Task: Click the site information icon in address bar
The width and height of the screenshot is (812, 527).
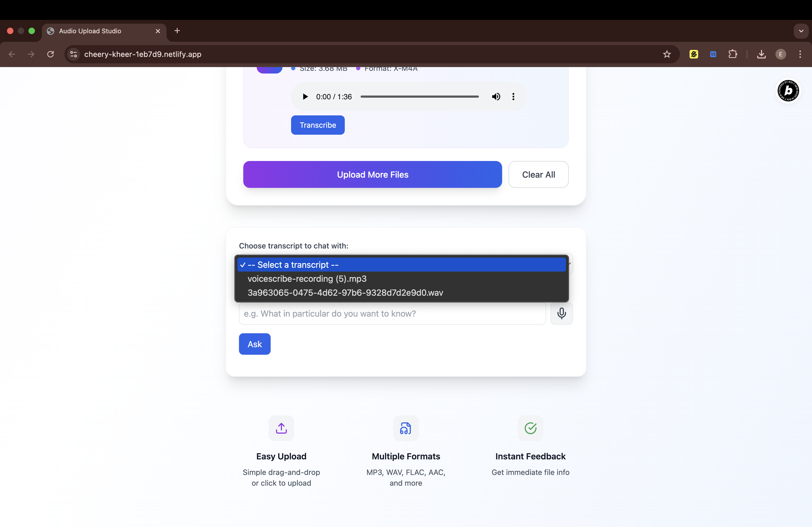Action: [x=73, y=54]
